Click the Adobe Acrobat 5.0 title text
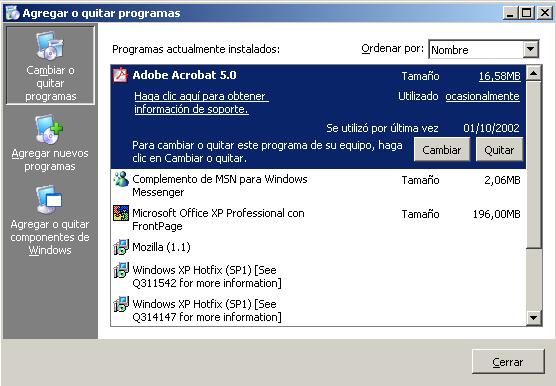556x386 pixels. click(184, 75)
